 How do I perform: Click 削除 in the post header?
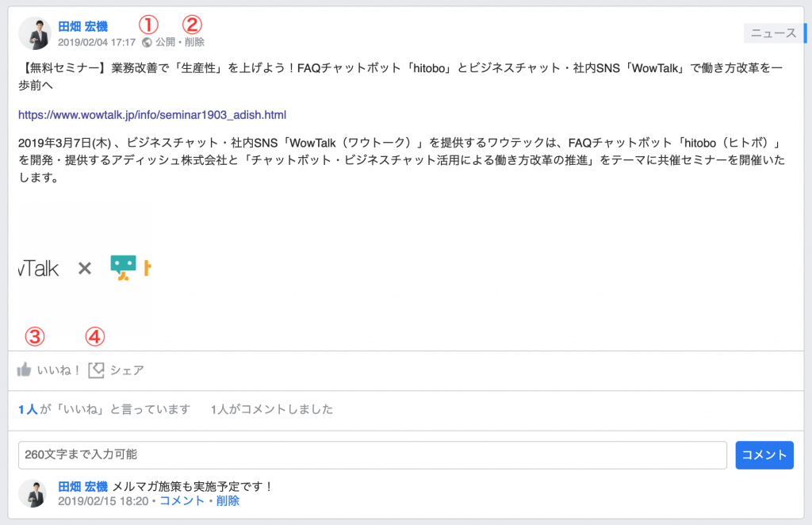click(195, 42)
